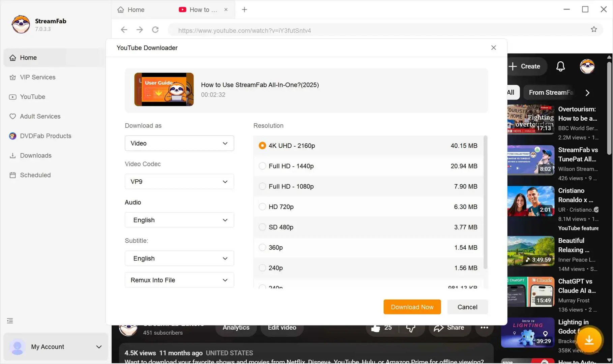Open the YouTube account avatar menu
Viewport: 613px width, 364px height.
point(587,66)
